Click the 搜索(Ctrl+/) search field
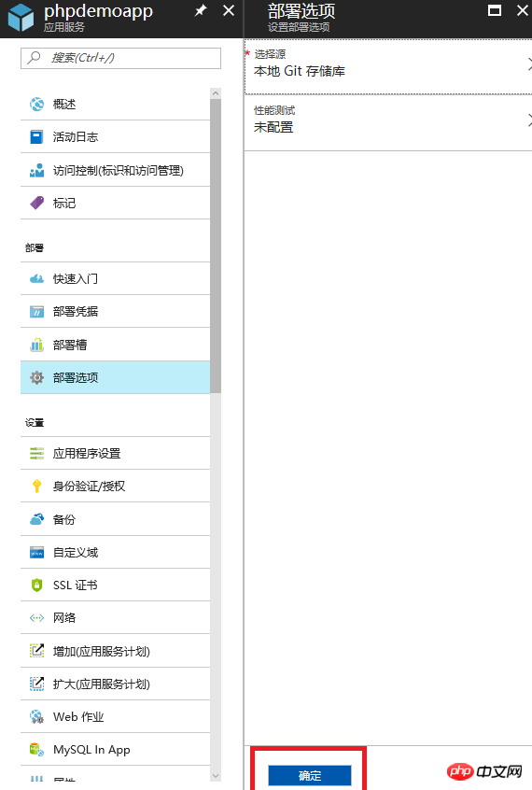532x790 pixels. 121,58
